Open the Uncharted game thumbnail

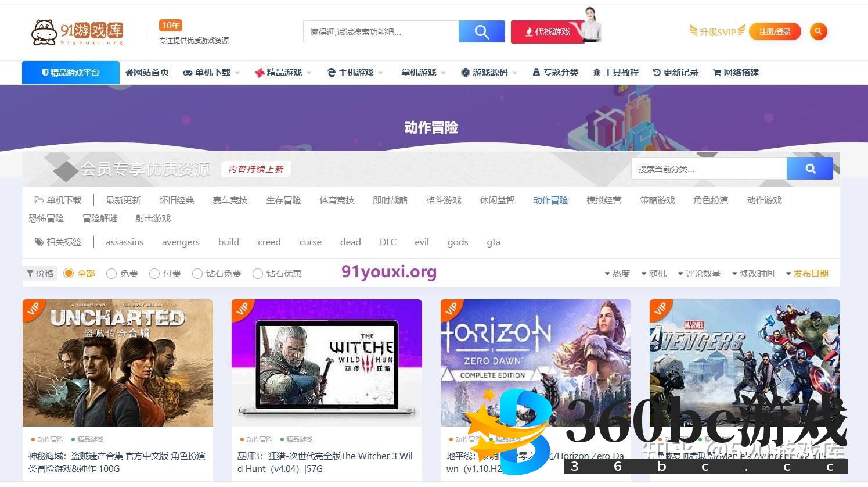118,363
